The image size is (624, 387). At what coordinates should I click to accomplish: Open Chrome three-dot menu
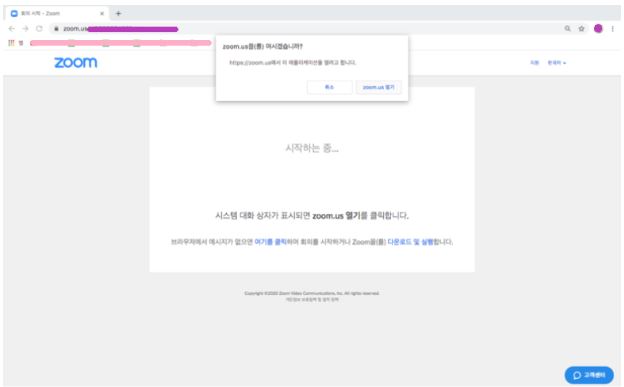pyautogui.click(x=612, y=29)
